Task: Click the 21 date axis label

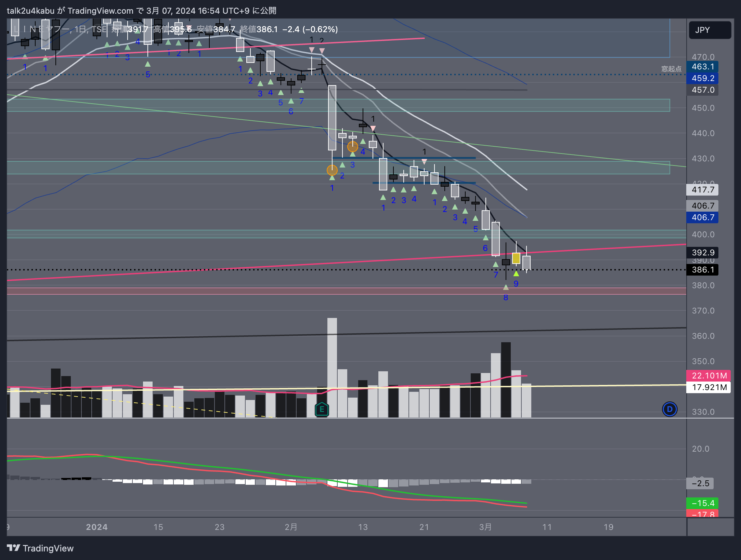Action: click(x=424, y=527)
